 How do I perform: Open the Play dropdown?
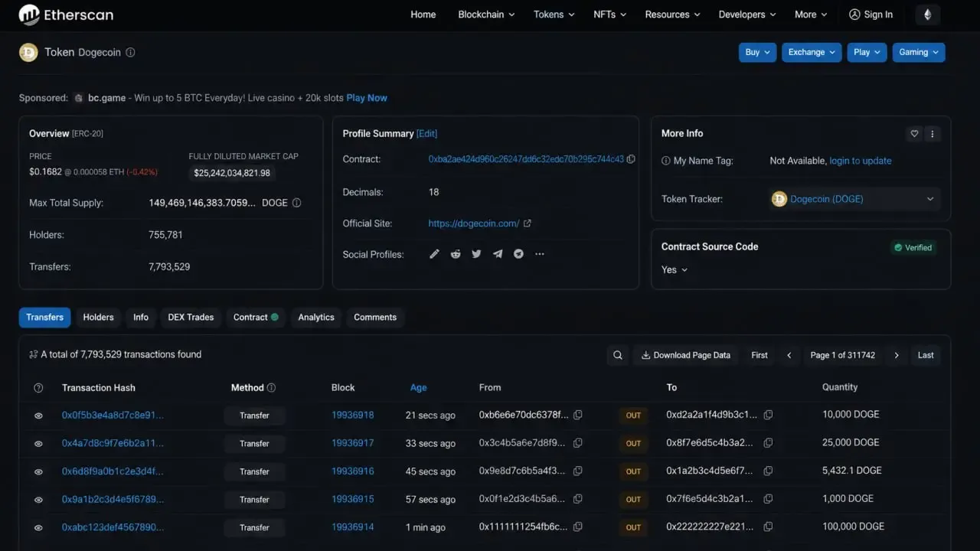(867, 52)
